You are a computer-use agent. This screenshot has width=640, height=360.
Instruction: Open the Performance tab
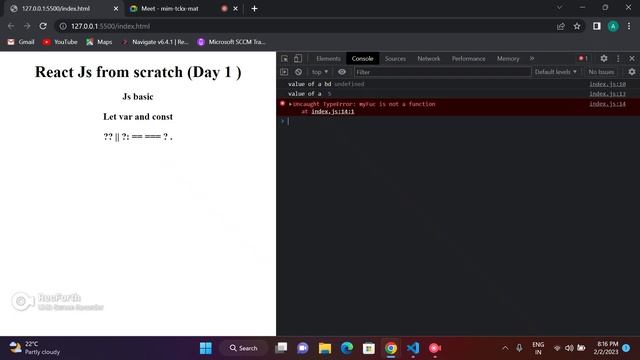469,59
